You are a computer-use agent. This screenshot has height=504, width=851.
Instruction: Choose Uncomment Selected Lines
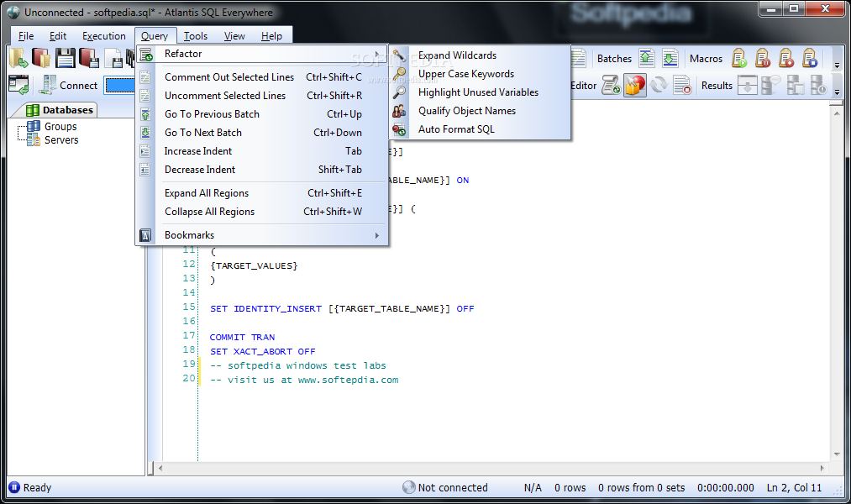(x=261, y=96)
